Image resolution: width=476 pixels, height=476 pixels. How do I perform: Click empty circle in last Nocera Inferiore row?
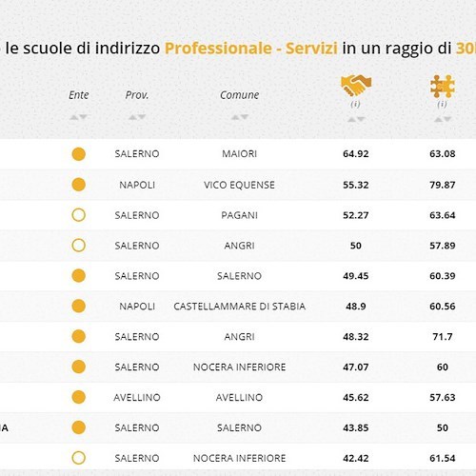point(78,458)
